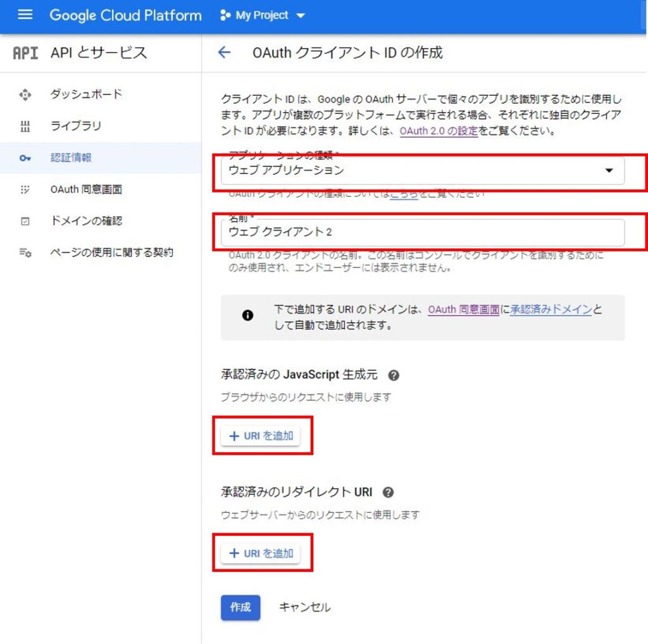Viewport: 648px width, 644px height.
Task: Click the Google Cloud Platform logo text
Action: 126,15
